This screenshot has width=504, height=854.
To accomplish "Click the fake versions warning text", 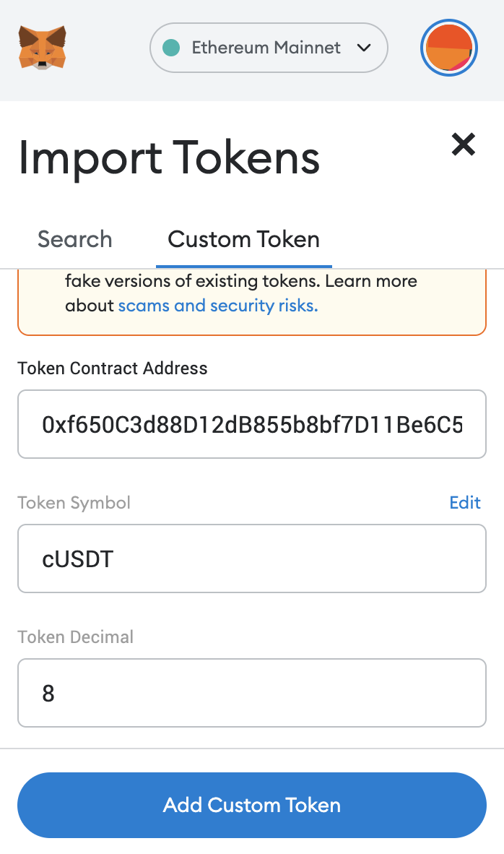I will point(241,281).
